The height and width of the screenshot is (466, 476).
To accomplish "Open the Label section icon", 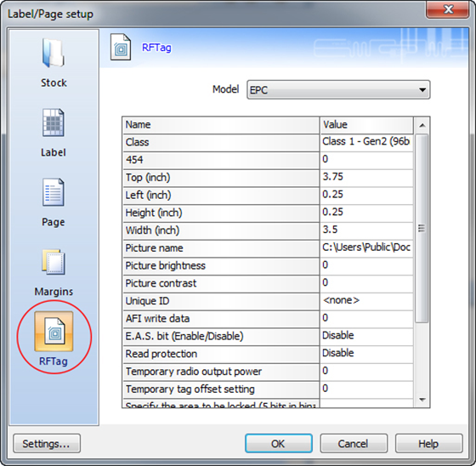I will pos(54,122).
